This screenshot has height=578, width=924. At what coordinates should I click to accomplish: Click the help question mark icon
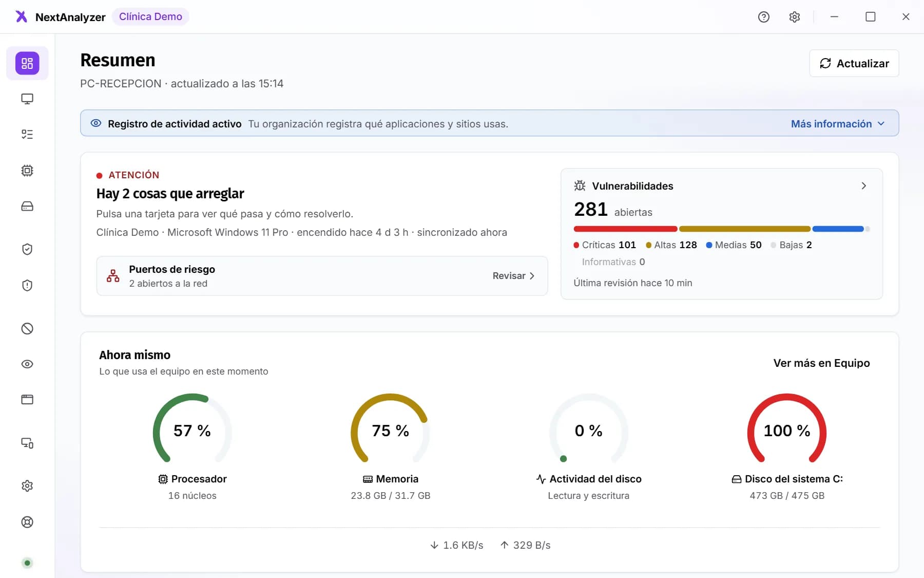[764, 17]
